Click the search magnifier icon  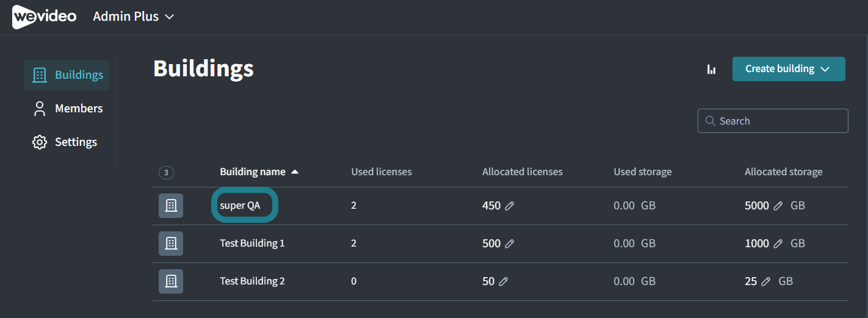[710, 121]
